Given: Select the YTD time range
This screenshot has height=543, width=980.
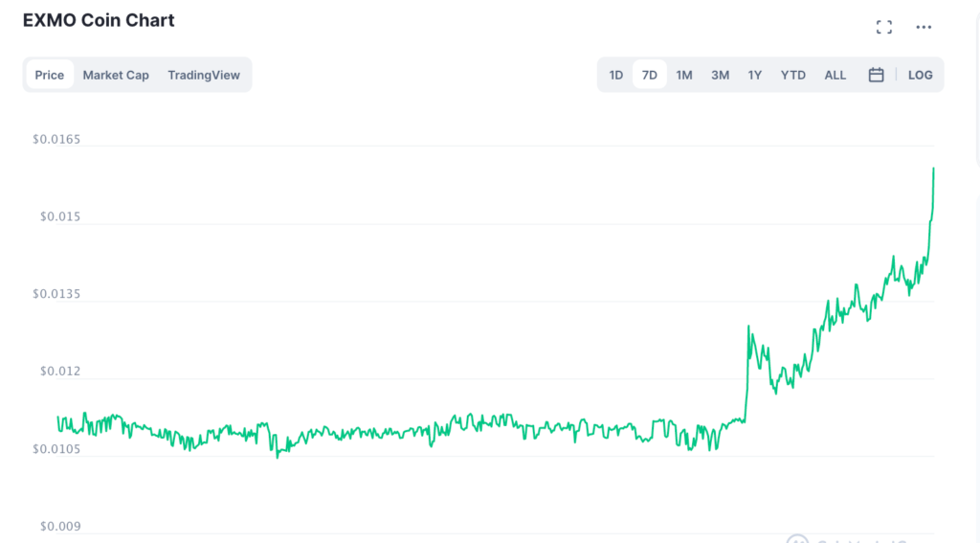Looking at the screenshot, I should [x=793, y=75].
